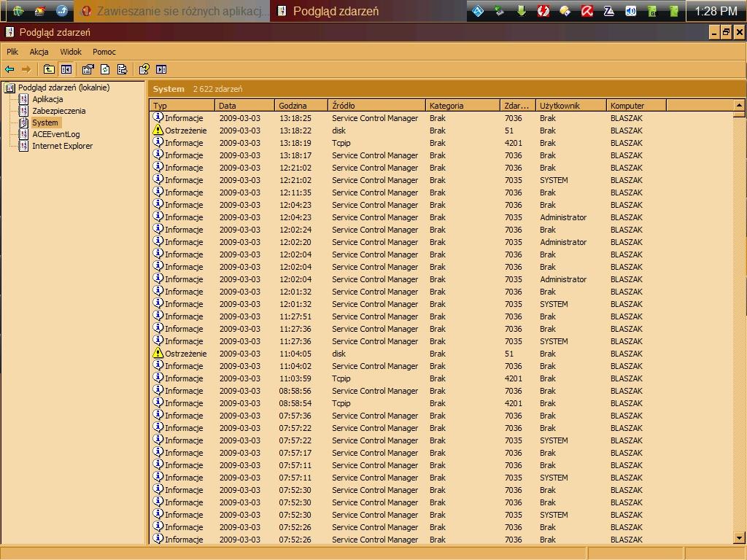The width and height of the screenshot is (747, 560).
Task: Click the blue diamond tray icon
Action: point(478,11)
